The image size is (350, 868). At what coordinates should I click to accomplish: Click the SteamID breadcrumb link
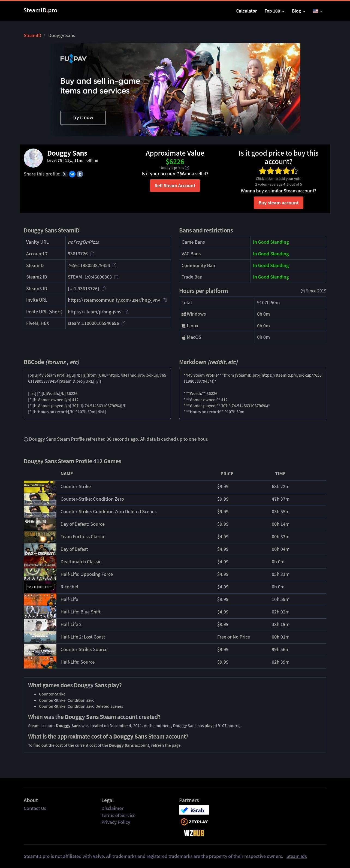click(x=32, y=35)
